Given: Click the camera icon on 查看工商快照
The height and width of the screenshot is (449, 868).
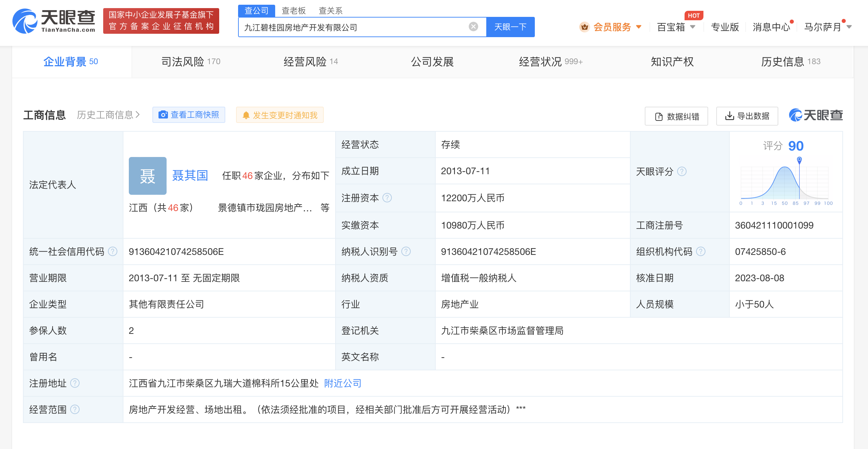Looking at the screenshot, I should pos(163,115).
